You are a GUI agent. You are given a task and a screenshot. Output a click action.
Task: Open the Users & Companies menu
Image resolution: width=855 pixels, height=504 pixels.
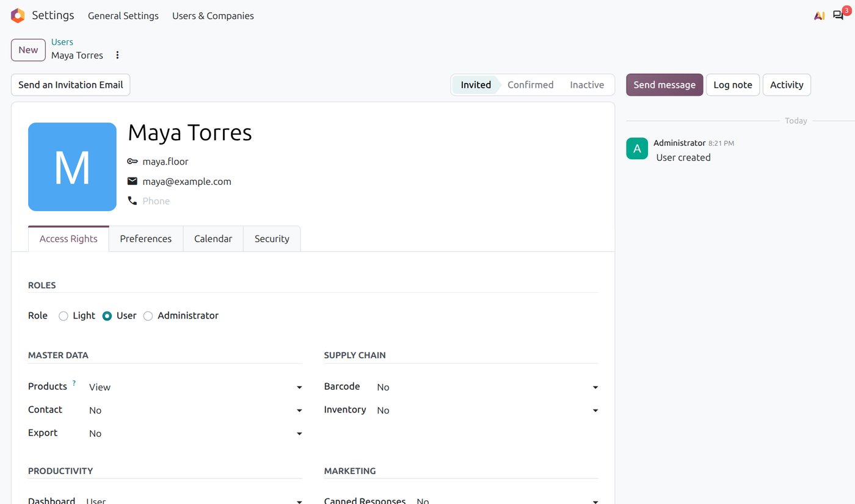click(213, 16)
